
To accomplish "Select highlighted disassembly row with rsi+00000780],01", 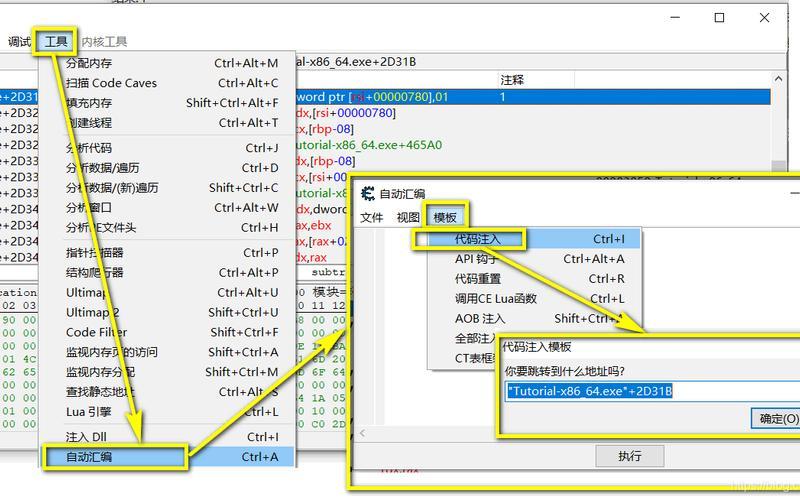I will pos(385,97).
